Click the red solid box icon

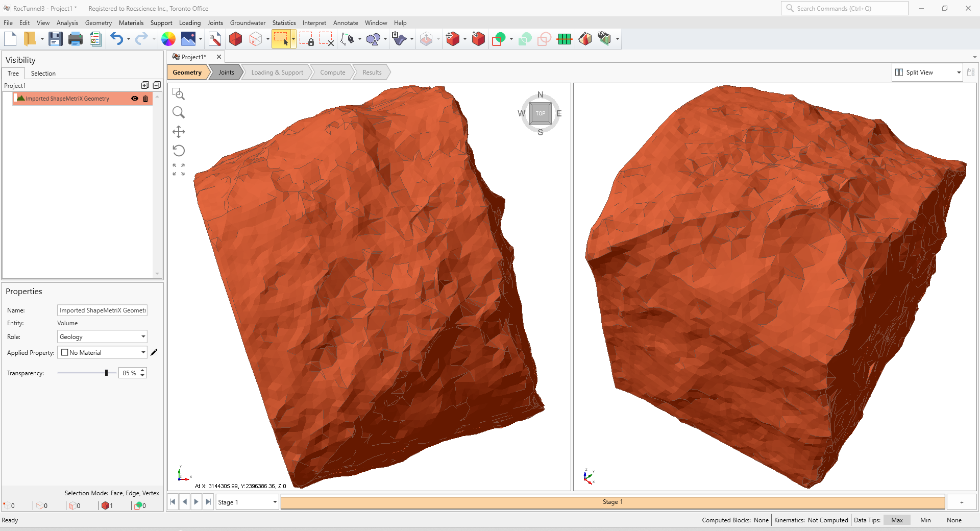(x=235, y=39)
